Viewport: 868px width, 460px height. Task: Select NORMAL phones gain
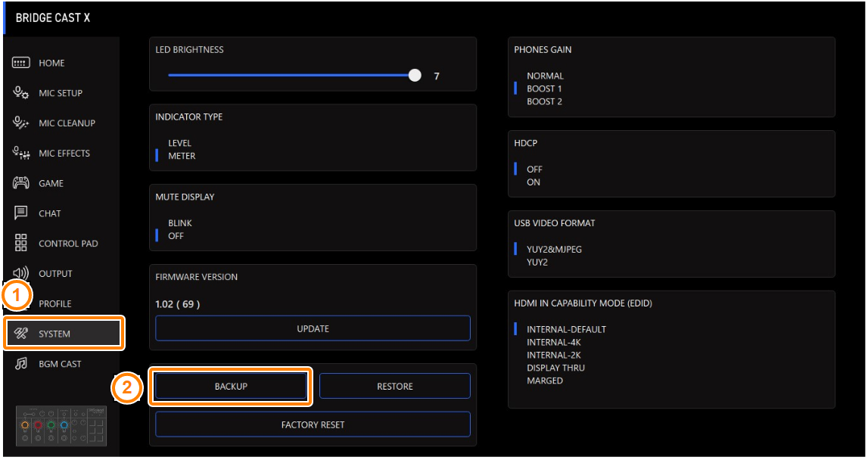coord(545,76)
